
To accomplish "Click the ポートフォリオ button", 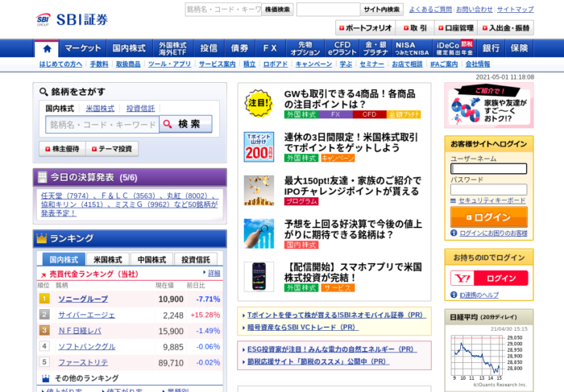I will pyautogui.click(x=366, y=27).
